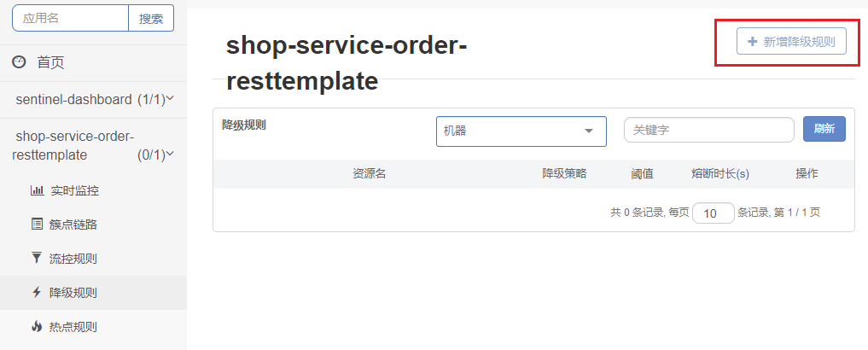Click the 机器 dropdown arrow
Image resolution: width=868 pixels, height=350 pixels.
(589, 131)
